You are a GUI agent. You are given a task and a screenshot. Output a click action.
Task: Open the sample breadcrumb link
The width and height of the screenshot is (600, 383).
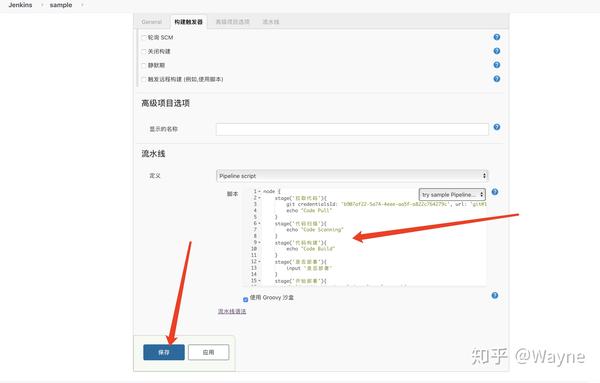(x=61, y=5)
